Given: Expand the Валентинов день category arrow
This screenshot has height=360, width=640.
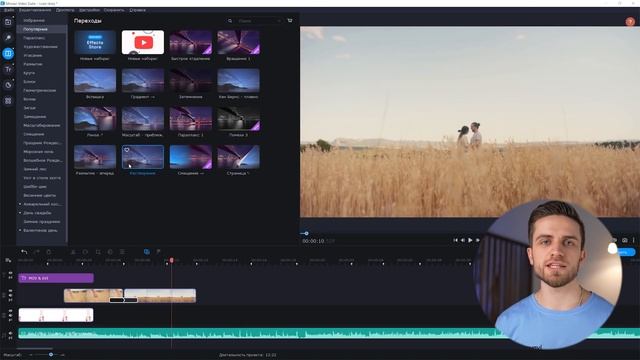Looking at the screenshot, I should point(20,230).
